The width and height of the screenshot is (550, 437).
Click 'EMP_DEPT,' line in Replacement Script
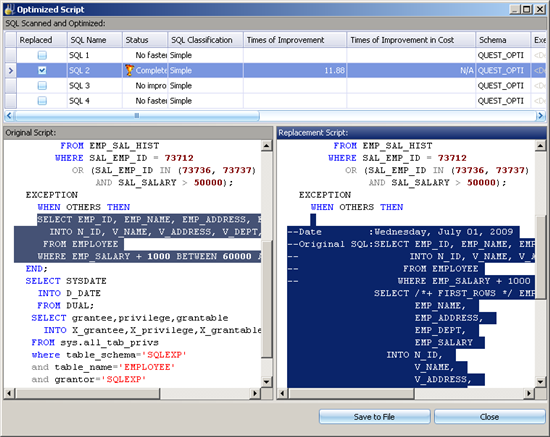[441, 330]
